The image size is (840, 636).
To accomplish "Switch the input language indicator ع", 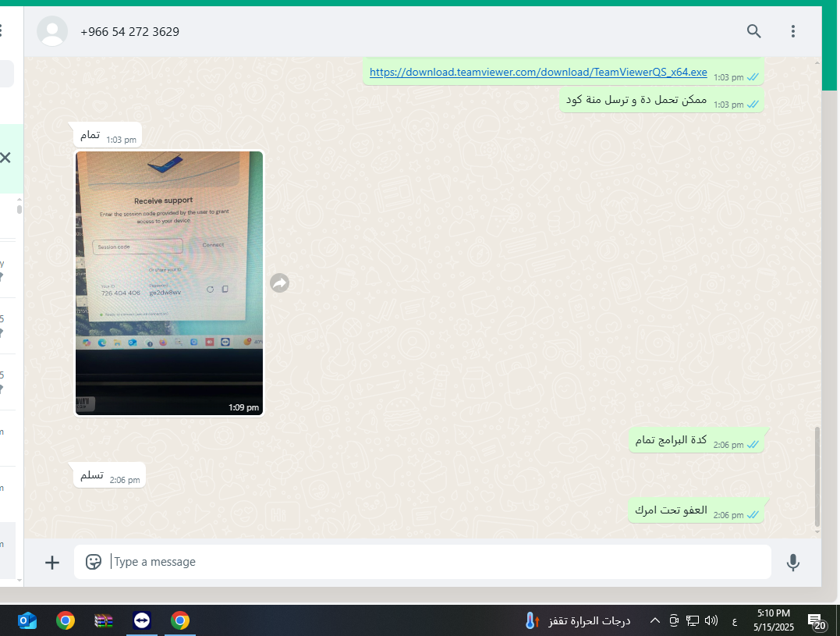I will (735, 621).
